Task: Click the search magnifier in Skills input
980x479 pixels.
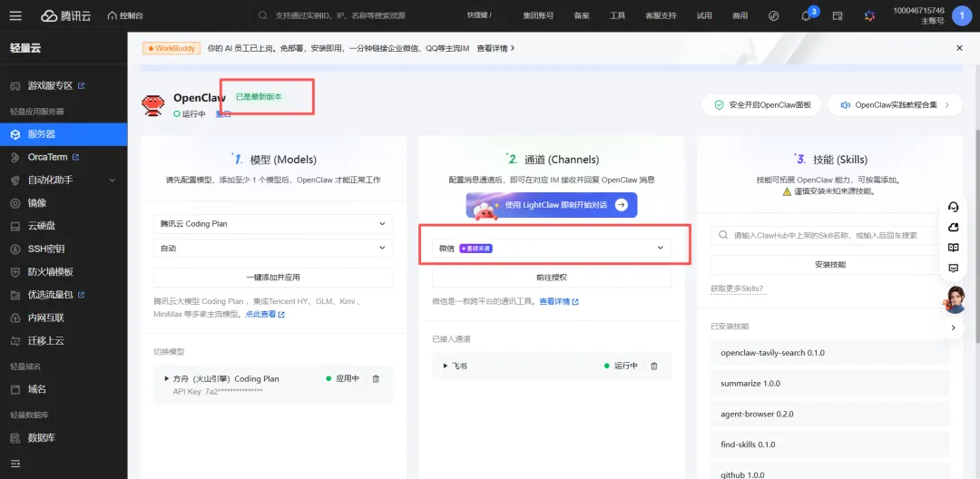Action: [x=723, y=236]
